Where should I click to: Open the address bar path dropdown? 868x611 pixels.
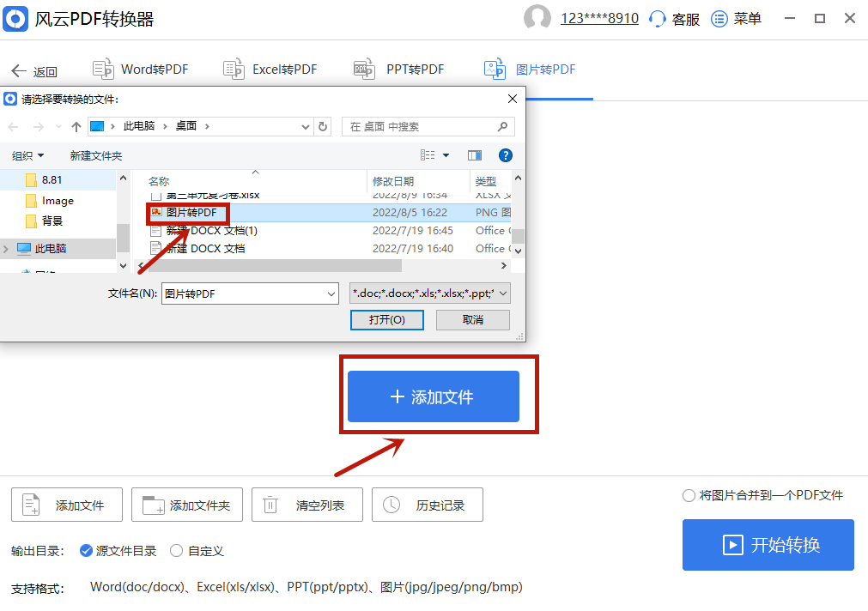click(x=307, y=126)
